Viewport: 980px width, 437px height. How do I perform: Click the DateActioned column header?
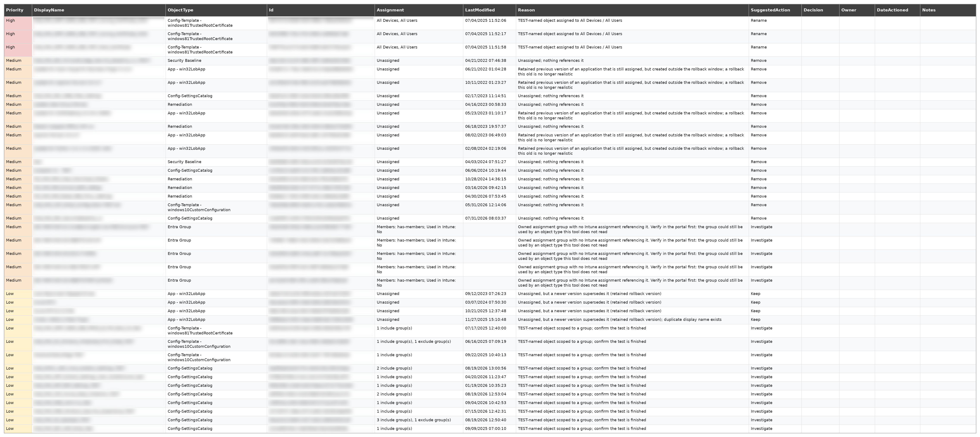tap(897, 10)
